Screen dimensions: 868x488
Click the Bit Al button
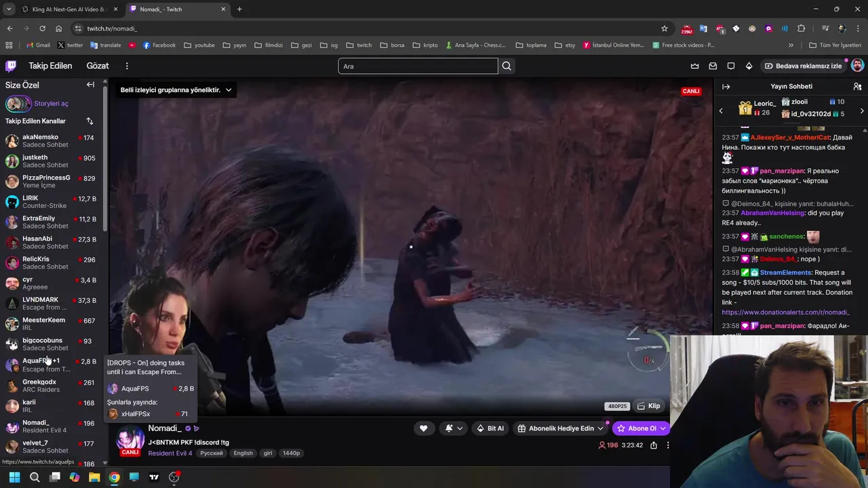(490, 428)
